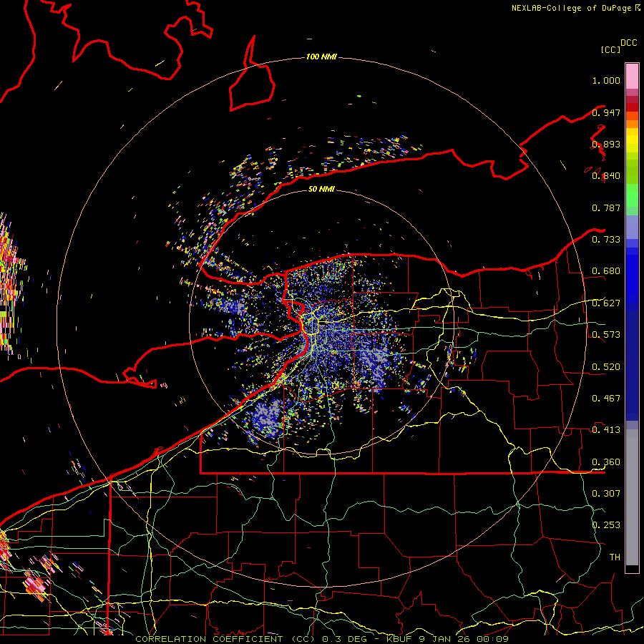Click the [CC] units label
644x644 pixels.
point(610,49)
